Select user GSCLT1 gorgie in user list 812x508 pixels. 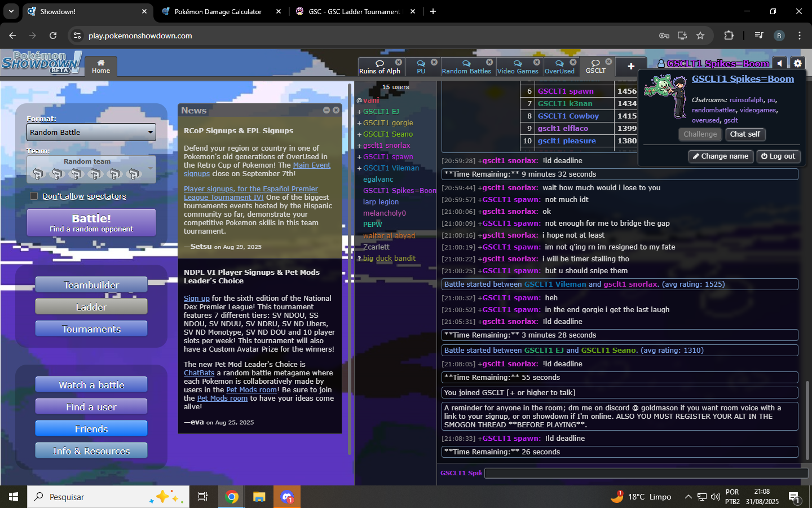coord(388,122)
